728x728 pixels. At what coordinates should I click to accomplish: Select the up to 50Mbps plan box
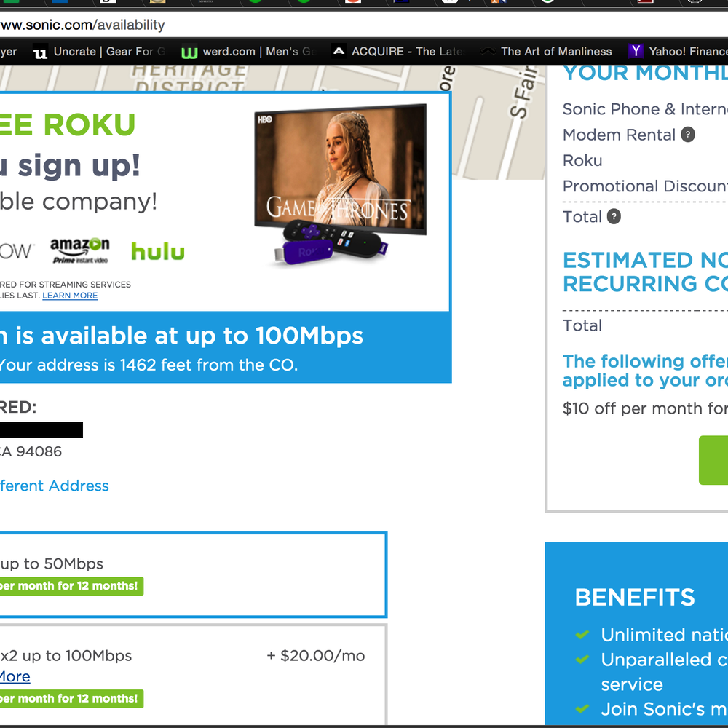193,575
